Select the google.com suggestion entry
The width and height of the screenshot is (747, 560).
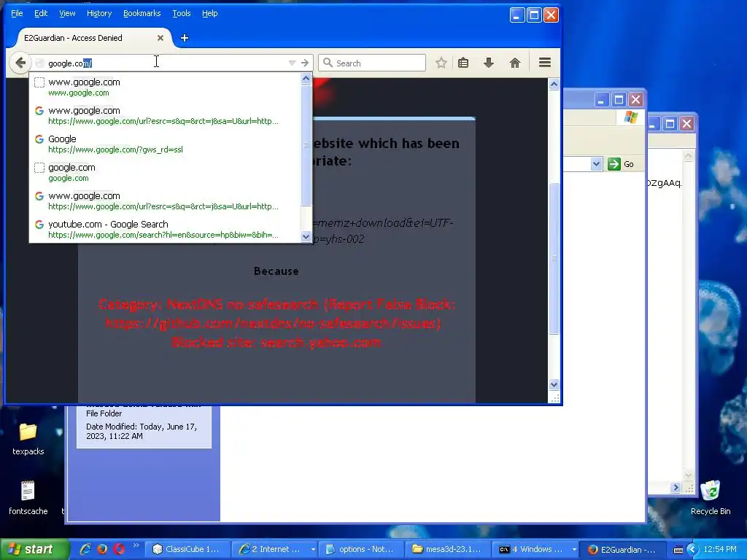click(164, 172)
